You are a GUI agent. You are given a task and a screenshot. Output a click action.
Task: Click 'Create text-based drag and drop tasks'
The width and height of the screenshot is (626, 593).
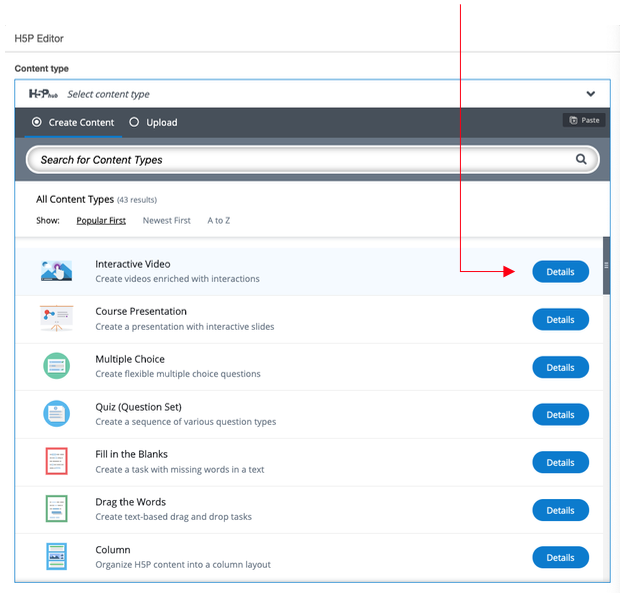(x=173, y=517)
